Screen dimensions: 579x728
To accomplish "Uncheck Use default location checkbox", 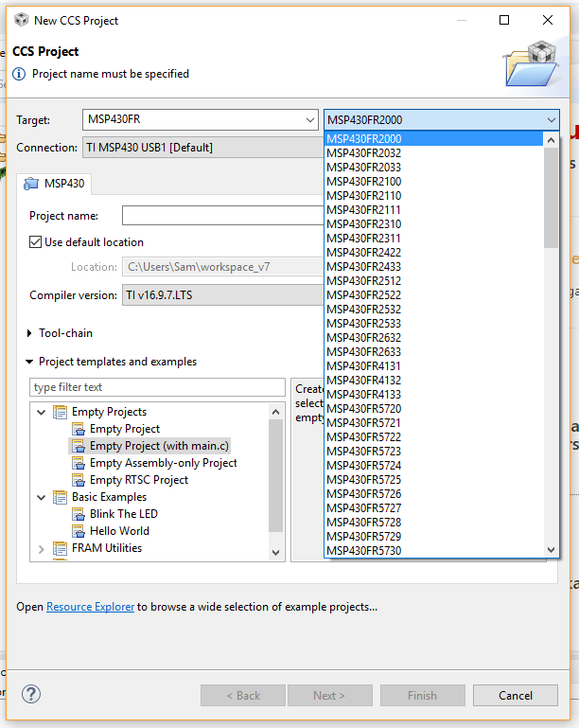I will coord(35,242).
